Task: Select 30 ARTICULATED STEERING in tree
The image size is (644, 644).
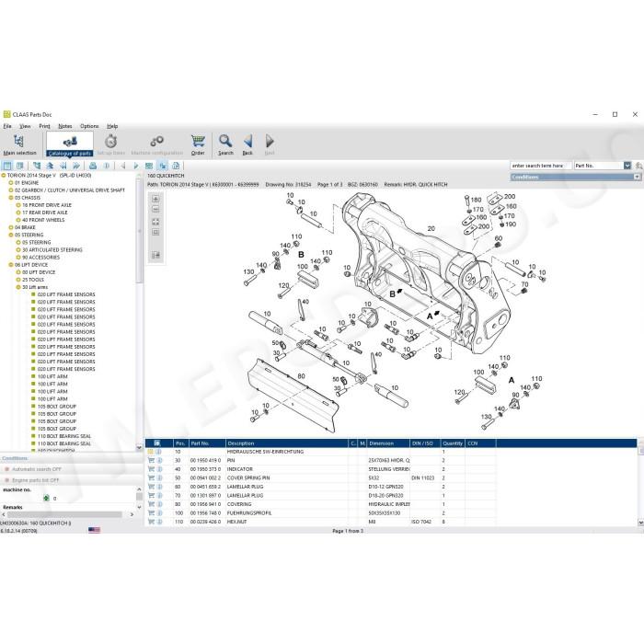Action: click(x=52, y=249)
